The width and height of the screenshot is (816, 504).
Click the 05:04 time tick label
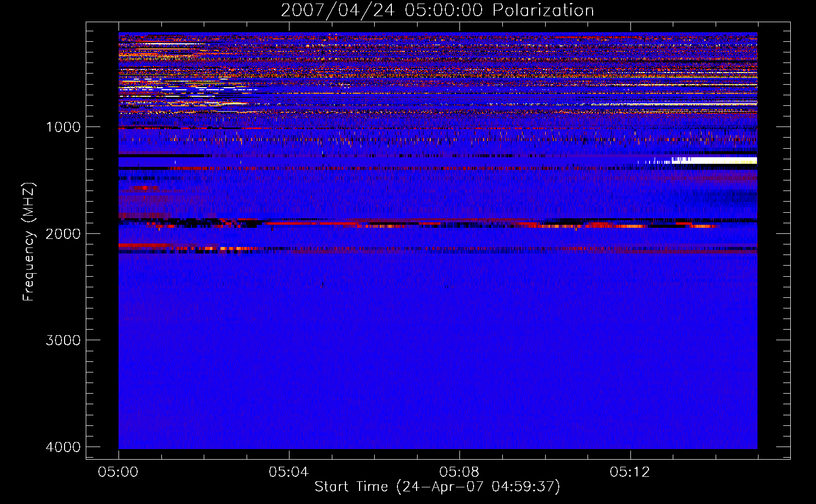click(288, 472)
